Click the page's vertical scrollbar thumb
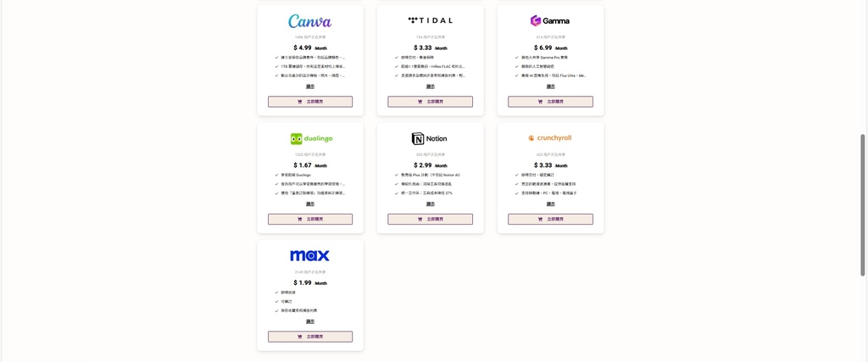 862,205
